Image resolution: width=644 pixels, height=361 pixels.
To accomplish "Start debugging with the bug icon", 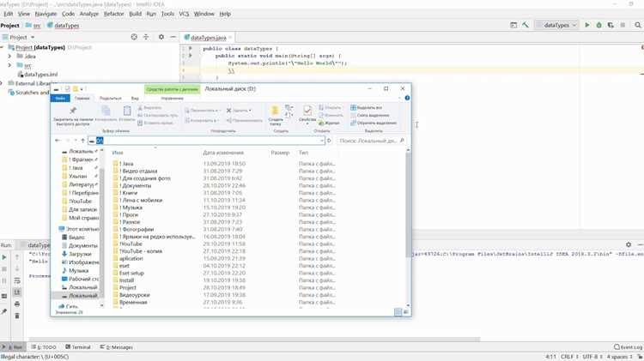I will coord(598,25).
